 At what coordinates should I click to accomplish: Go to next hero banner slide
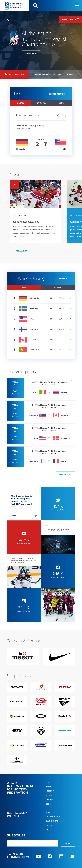click(x=21, y=19)
